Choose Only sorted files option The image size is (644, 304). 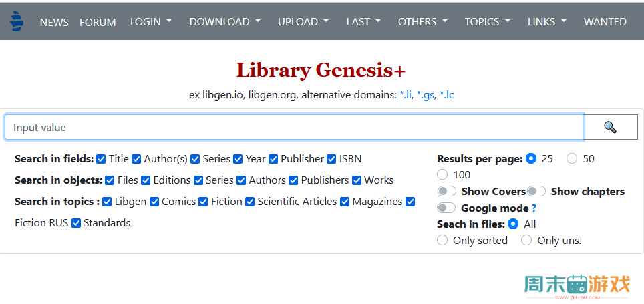pyautogui.click(x=442, y=241)
